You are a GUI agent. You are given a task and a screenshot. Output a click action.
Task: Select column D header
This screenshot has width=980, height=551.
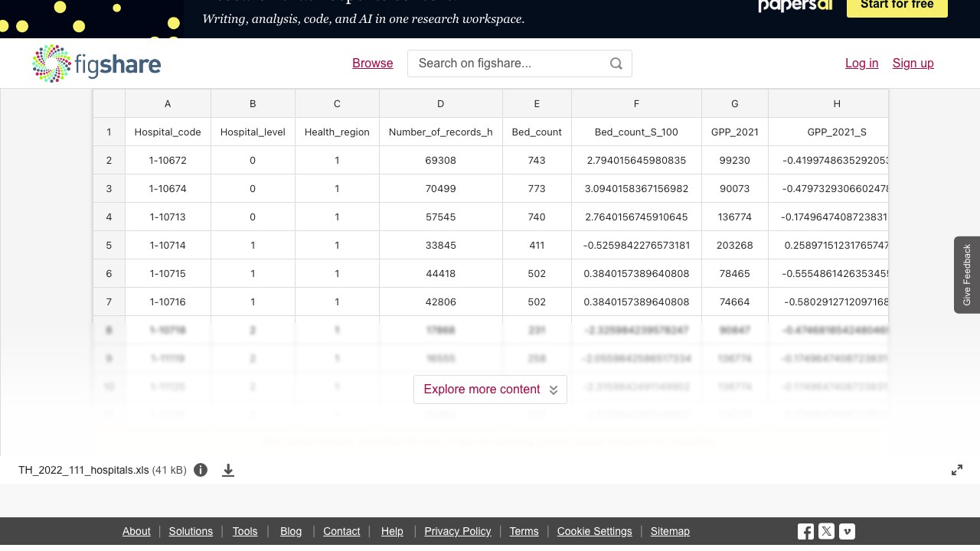(441, 103)
